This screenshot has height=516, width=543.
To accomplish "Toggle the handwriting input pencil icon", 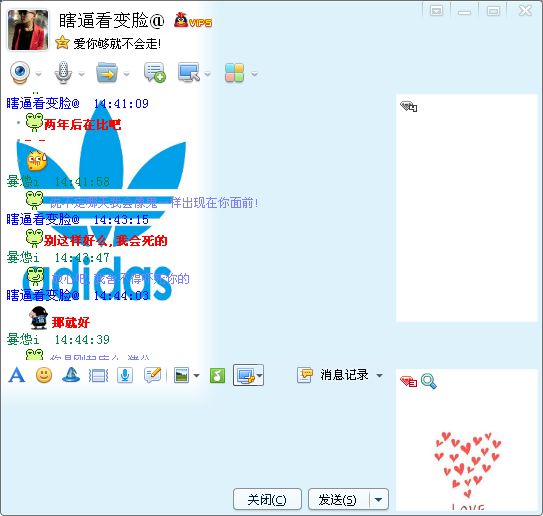I will tap(152, 375).
